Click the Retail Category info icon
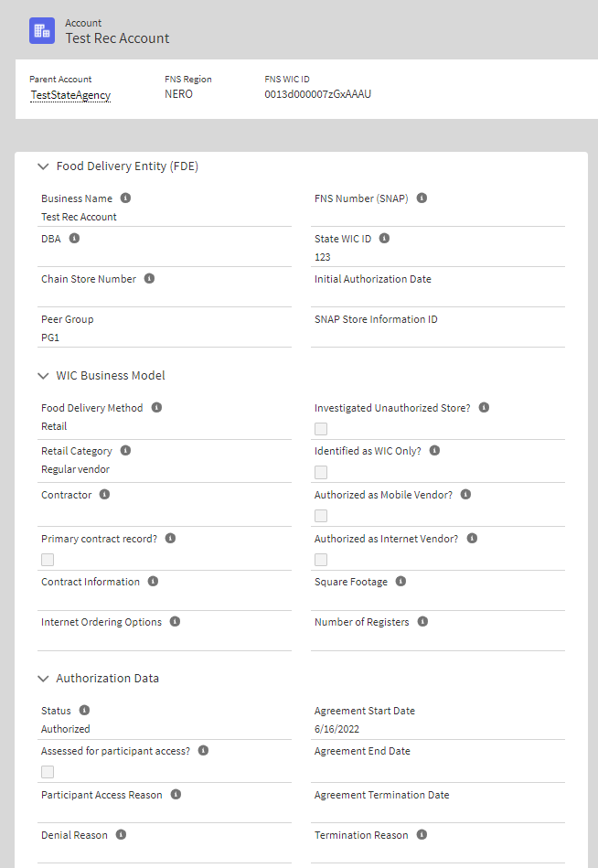The image size is (598, 868). click(x=125, y=450)
